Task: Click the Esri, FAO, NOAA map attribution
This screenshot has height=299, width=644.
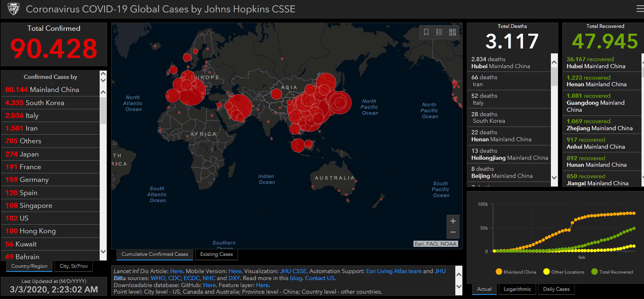Action: (436, 244)
